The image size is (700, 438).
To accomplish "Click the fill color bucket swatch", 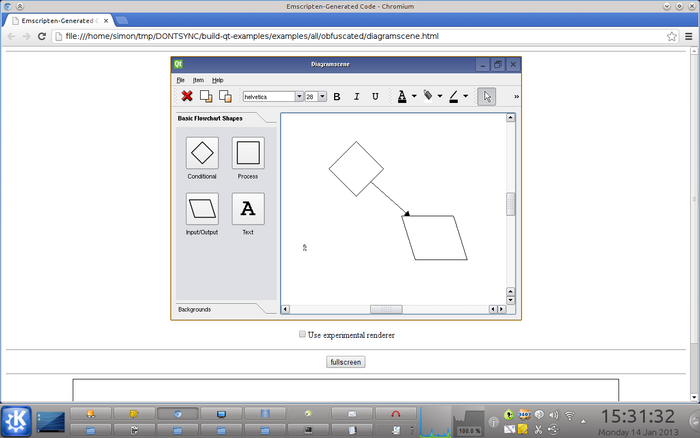I will coord(428,96).
